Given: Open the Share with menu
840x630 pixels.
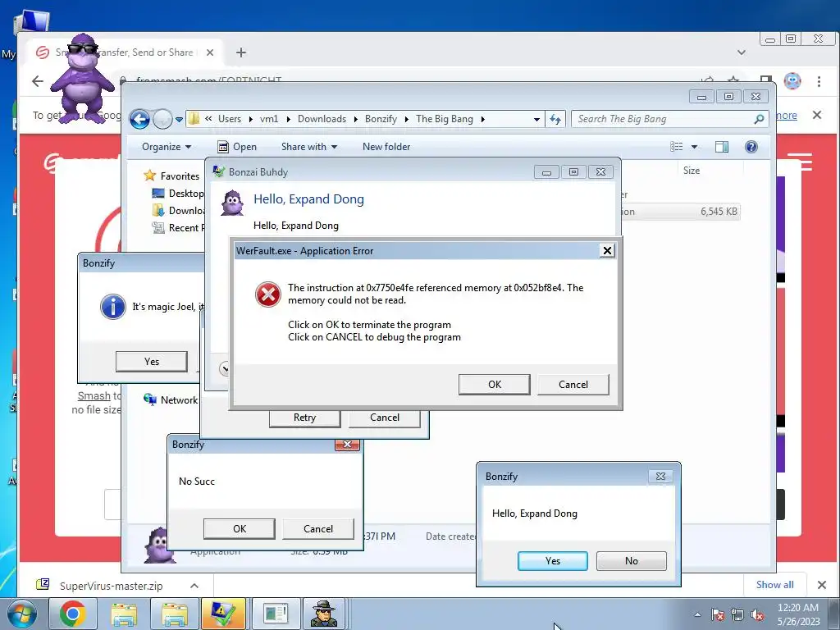Looking at the screenshot, I should coord(309,147).
